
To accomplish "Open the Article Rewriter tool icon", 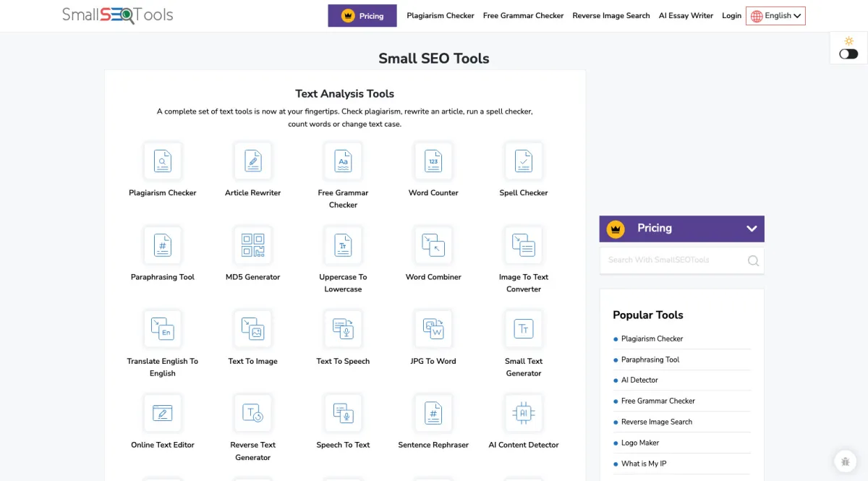I will pos(253,161).
